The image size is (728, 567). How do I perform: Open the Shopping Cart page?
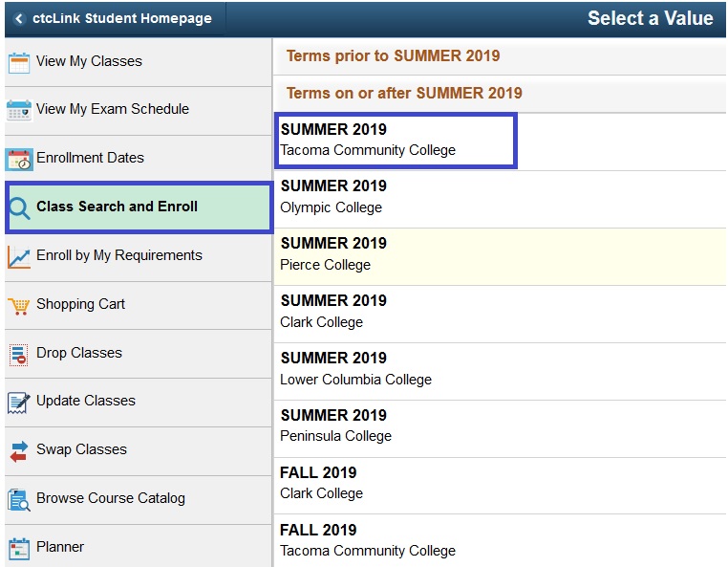pos(139,305)
